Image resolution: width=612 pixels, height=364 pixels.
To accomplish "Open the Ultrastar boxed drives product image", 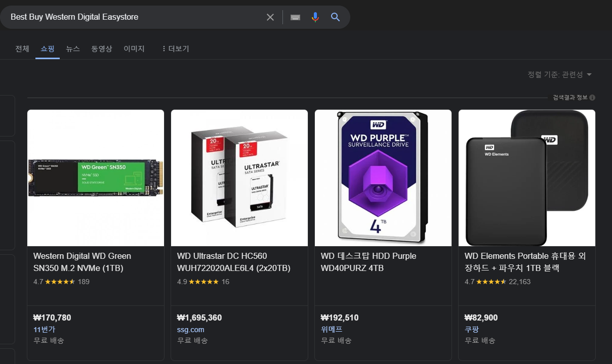I will point(239,178).
